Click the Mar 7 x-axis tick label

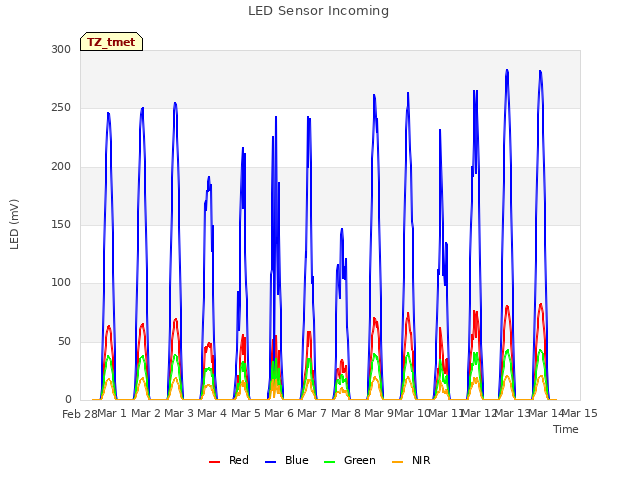[x=312, y=413]
